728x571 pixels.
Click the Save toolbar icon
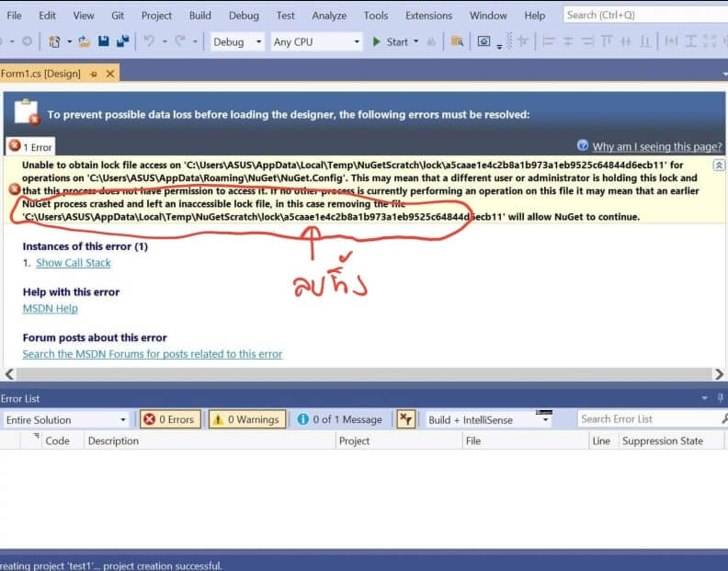(x=104, y=41)
